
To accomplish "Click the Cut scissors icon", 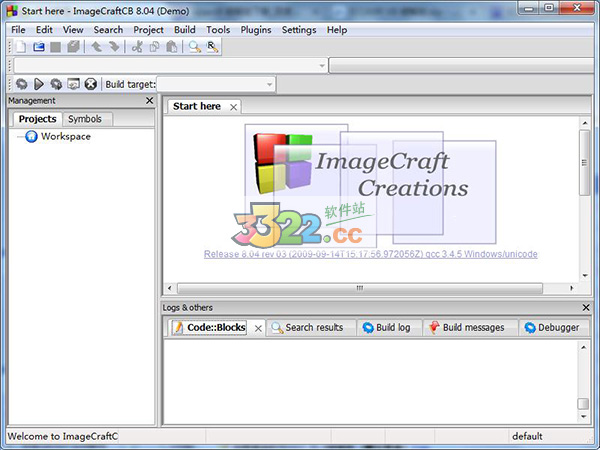I will coord(137,47).
